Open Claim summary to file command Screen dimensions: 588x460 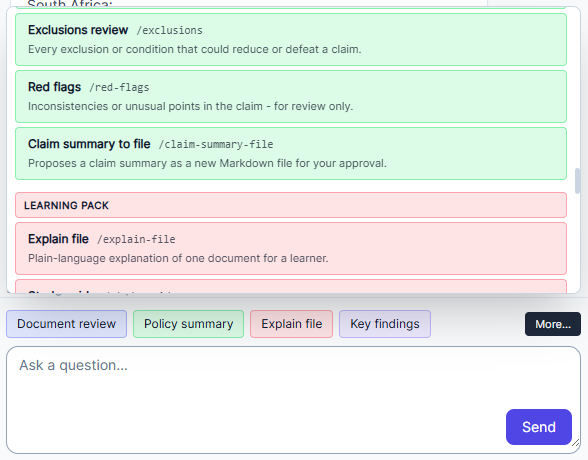coord(291,153)
